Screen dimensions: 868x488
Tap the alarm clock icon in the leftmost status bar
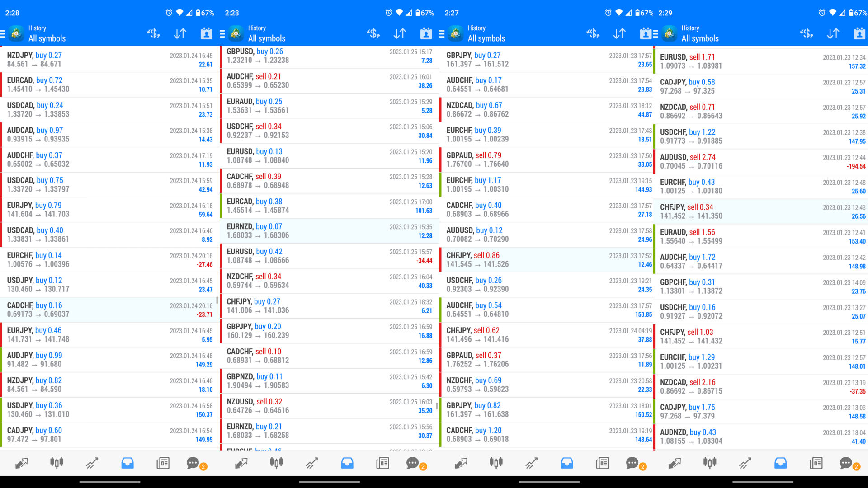(169, 13)
